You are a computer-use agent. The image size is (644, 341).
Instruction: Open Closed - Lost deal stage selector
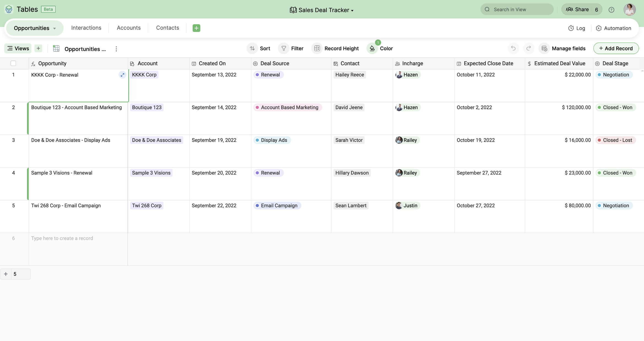coord(615,140)
